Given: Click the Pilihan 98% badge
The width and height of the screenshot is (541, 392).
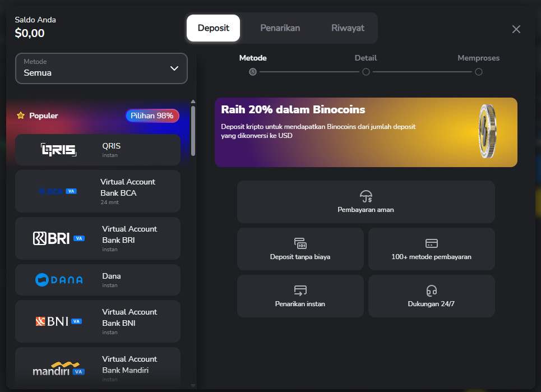Looking at the screenshot, I should pos(152,116).
